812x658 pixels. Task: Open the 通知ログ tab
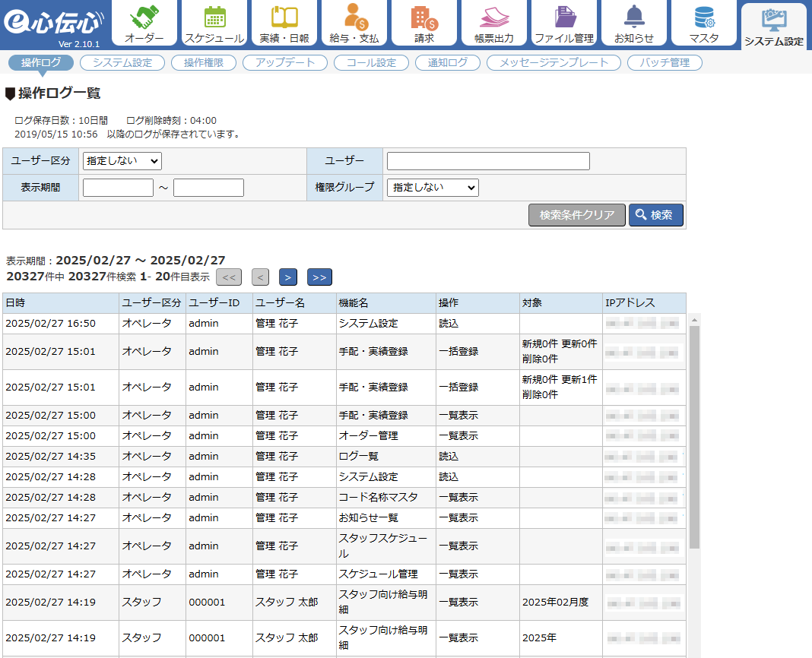pyautogui.click(x=447, y=62)
